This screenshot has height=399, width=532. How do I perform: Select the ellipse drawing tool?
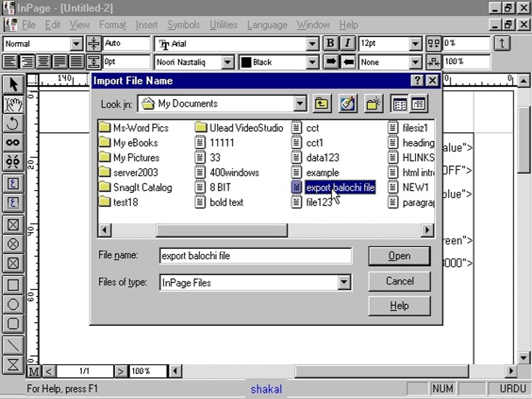pos(13,304)
